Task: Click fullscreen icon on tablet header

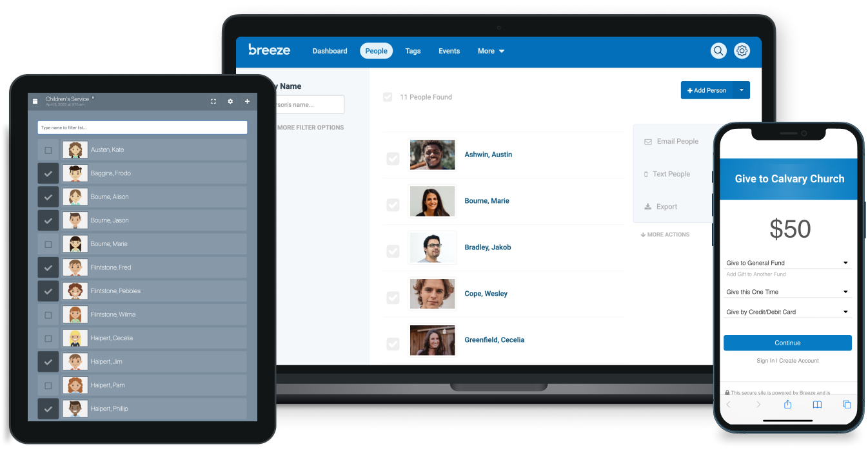Action: (x=213, y=102)
